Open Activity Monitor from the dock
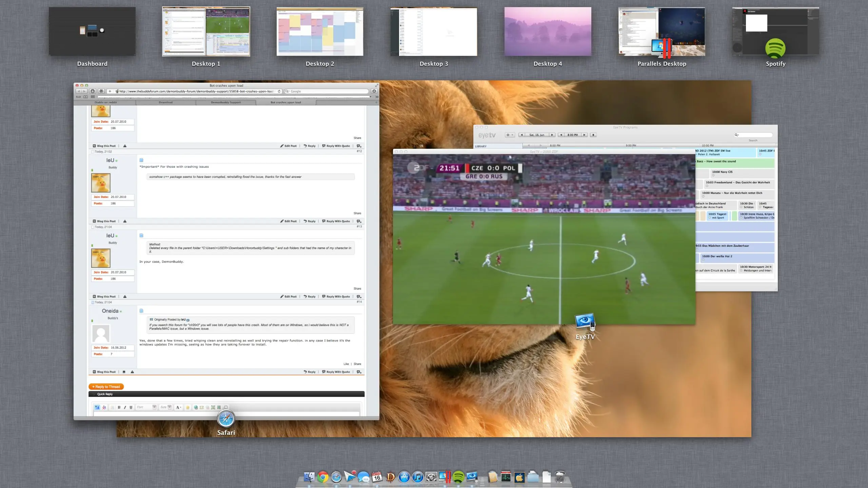The image size is (868, 488). pyautogui.click(x=506, y=477)
